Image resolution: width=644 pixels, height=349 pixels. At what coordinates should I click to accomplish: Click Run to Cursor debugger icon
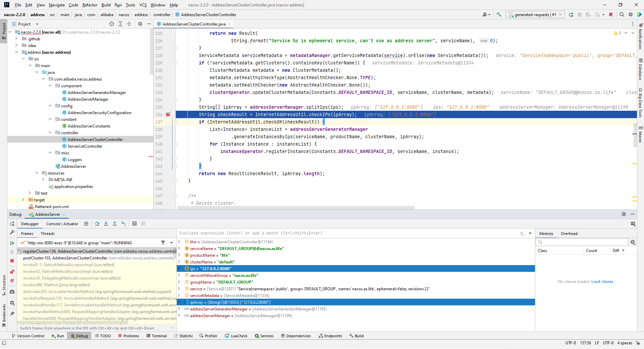[x=123, y=223]
